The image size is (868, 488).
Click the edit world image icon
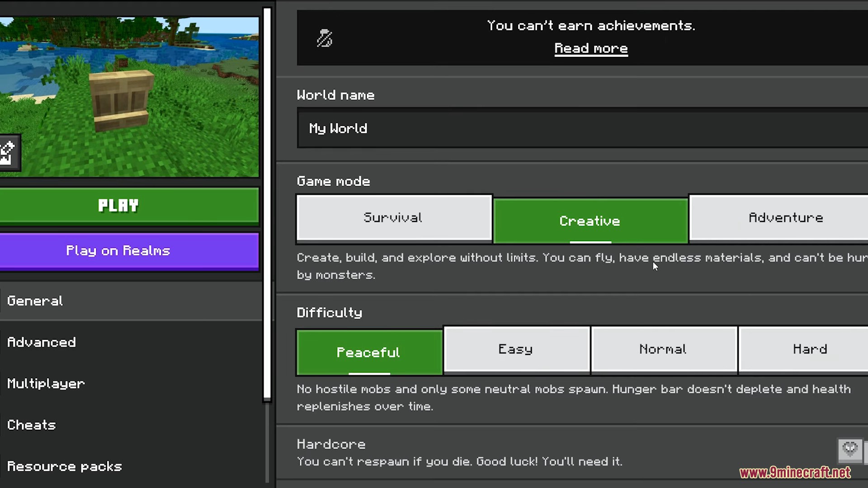pyautogui.click(x=8, y=153)
